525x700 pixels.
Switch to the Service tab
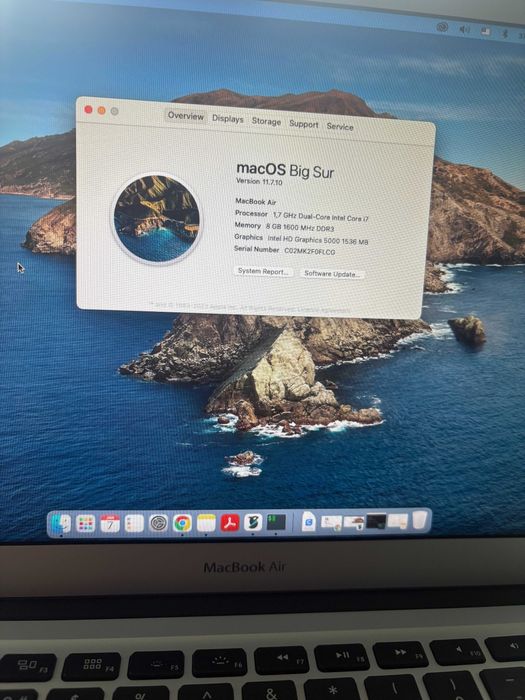coord(340,127)
